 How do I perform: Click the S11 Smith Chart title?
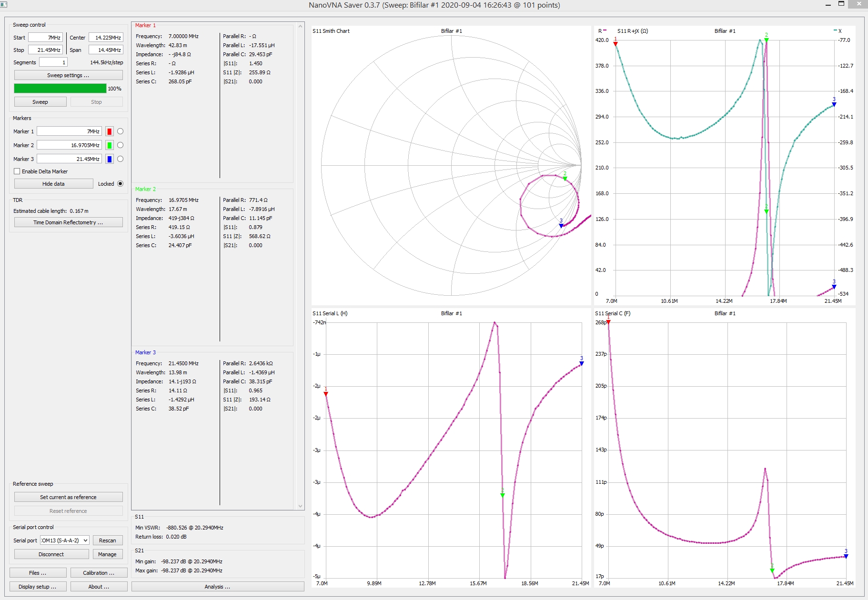coord(331,31)
